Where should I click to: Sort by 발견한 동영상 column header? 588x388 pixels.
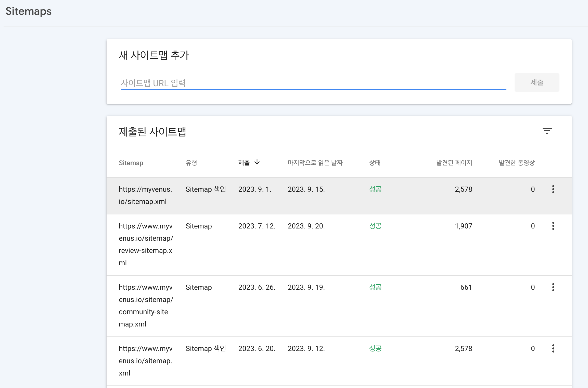pyautogui.click(x=517, y=163)
